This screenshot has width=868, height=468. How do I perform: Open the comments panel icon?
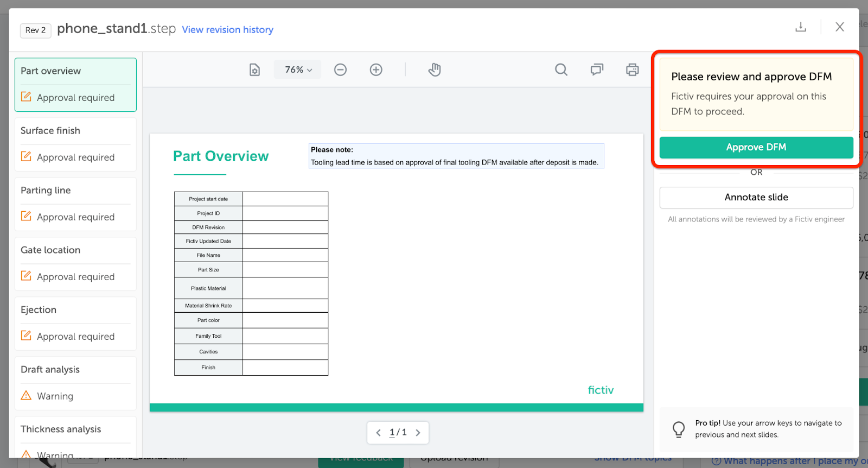(597, 69)
